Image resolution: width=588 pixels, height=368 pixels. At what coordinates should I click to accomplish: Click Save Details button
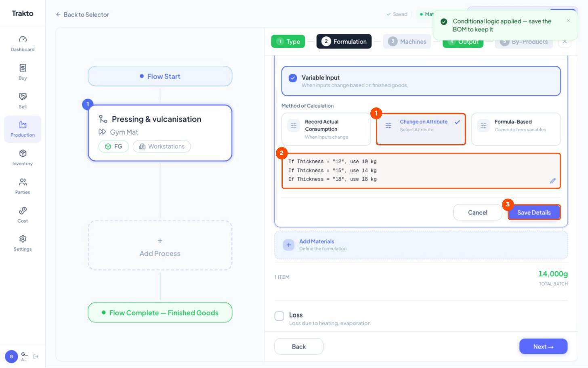click(534, 212)
